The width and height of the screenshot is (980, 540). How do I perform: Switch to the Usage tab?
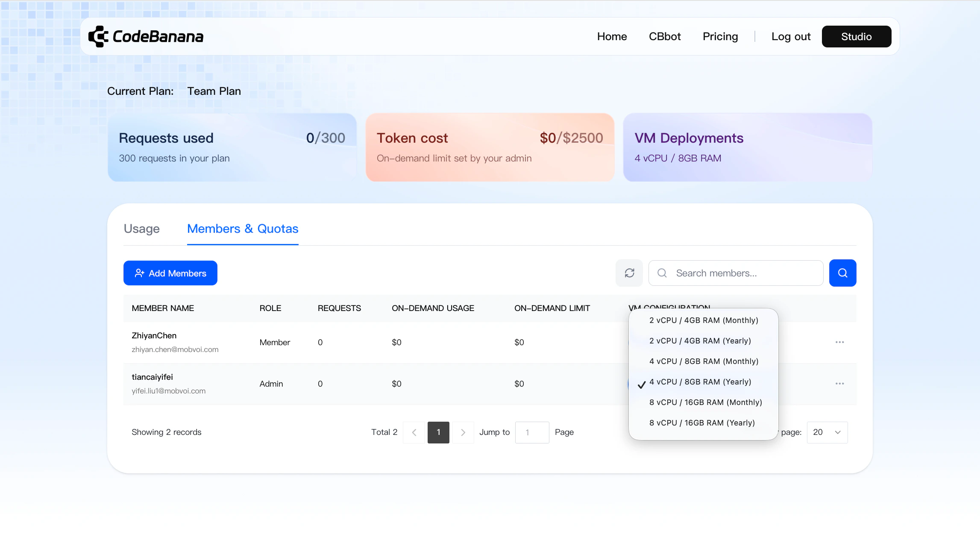pos(141,229)
